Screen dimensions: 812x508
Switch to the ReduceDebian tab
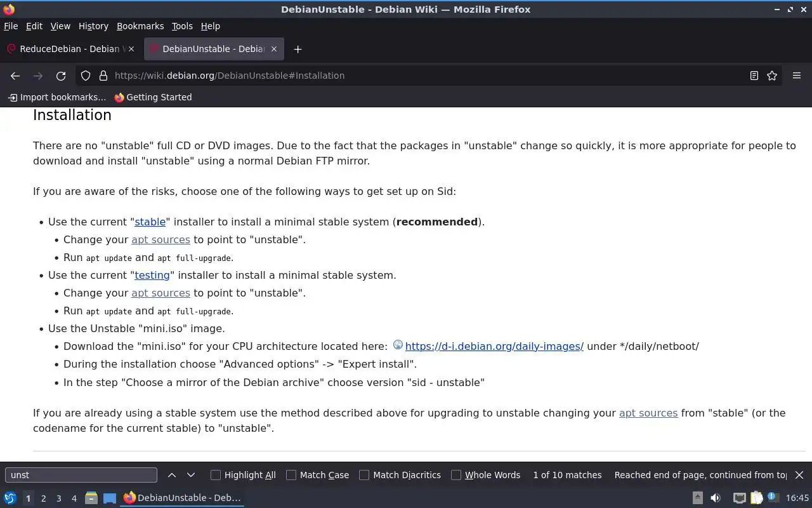(71, 49)
